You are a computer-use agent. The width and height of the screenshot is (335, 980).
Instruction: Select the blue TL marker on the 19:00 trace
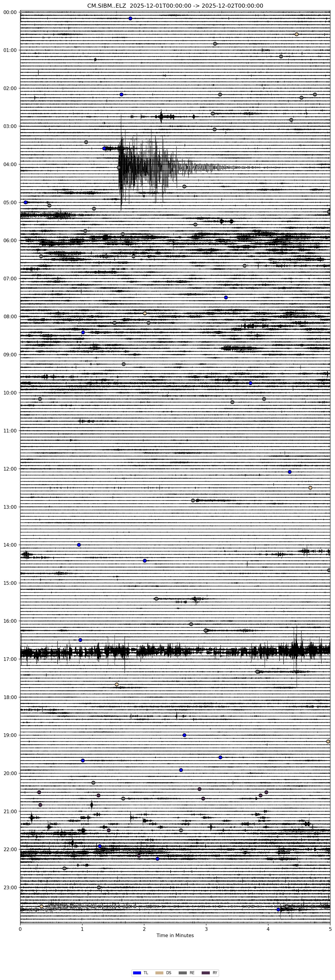pyautogui.click(x=185, y=735)
